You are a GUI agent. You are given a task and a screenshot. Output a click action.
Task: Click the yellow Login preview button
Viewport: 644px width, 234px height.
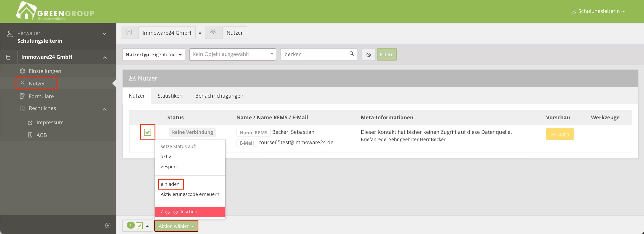click(x=560, y=134)
